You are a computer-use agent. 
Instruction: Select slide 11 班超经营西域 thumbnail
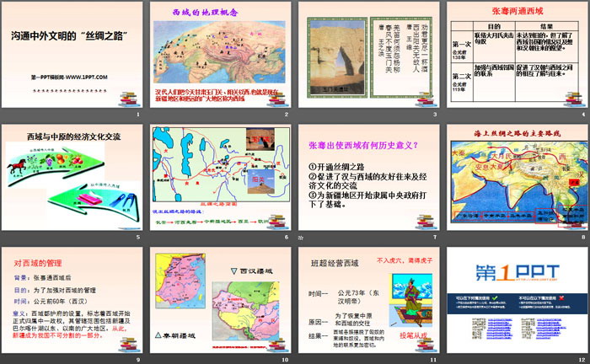pos(369,300)
